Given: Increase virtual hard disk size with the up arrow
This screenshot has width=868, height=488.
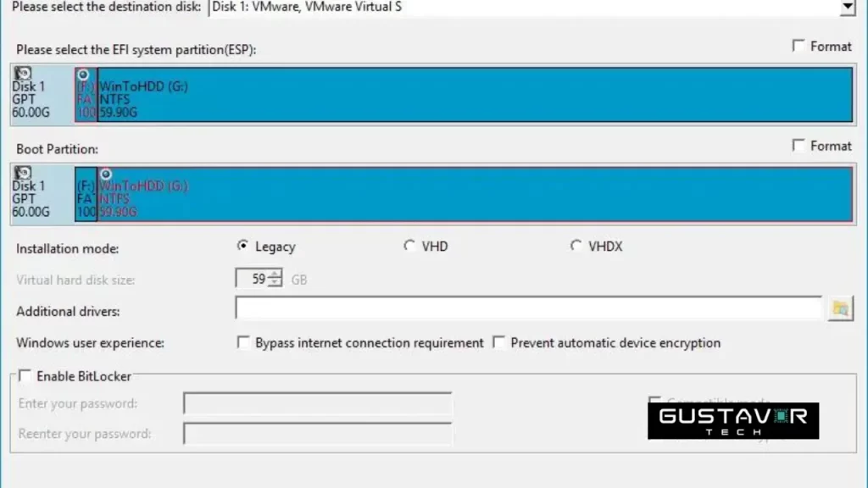Looking at the screenshot, I should (275, 274).
